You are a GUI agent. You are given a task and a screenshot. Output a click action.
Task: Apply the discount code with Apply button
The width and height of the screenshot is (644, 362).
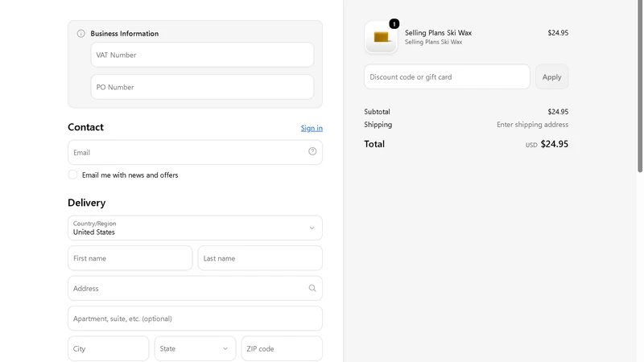(x=551, y=76)
